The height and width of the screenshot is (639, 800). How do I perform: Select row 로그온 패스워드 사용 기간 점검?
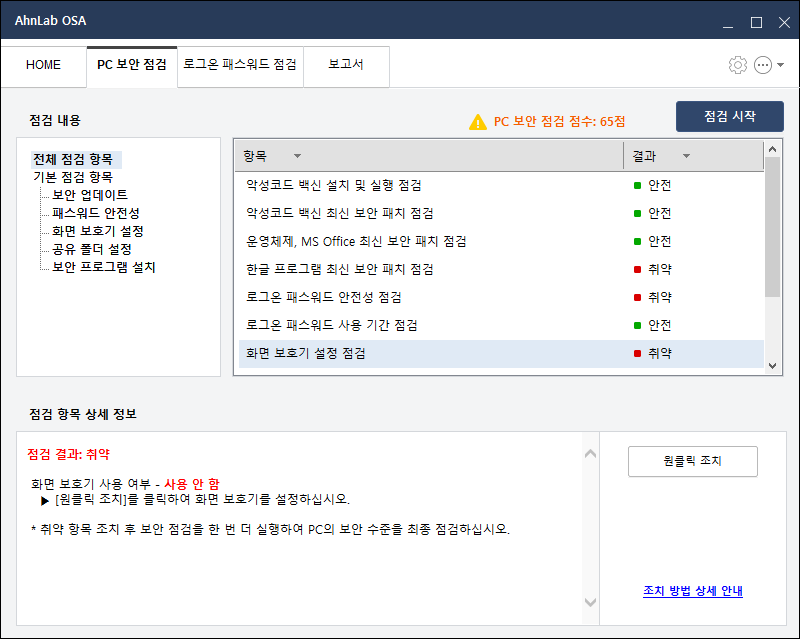click(501, 325)
